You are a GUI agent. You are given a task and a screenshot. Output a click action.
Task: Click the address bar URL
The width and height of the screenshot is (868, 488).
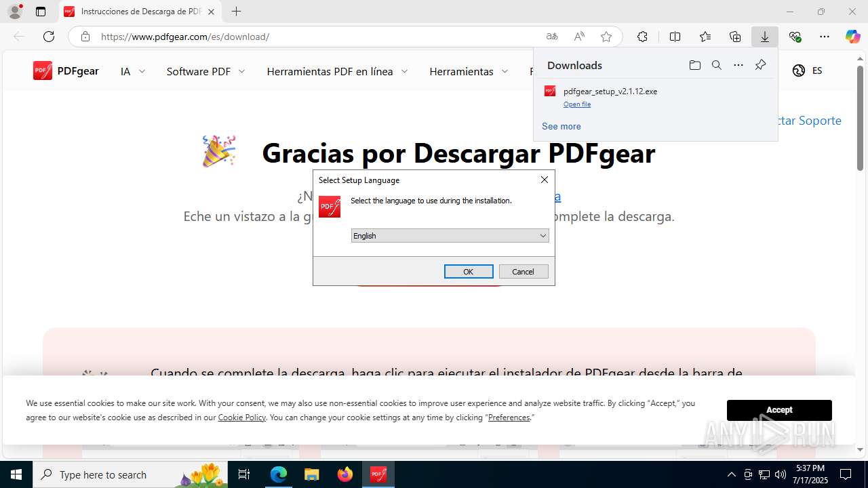(x=185, y=37)
